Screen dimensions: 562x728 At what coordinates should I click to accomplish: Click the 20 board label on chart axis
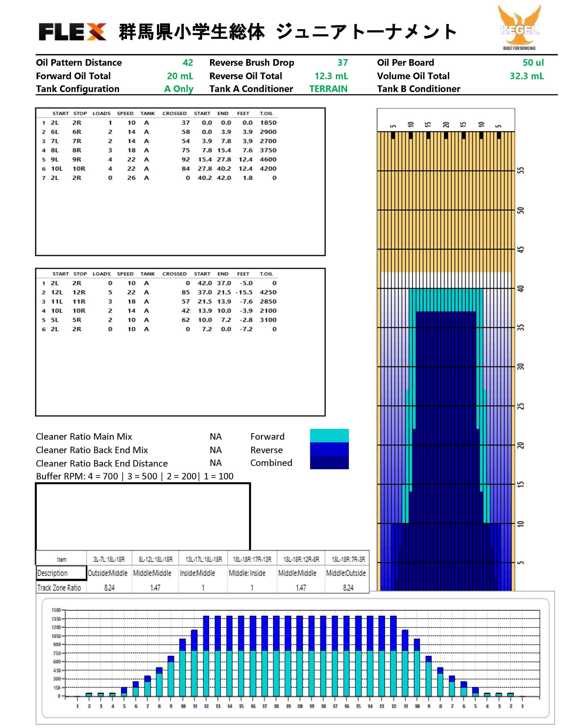pyautogui.click(x=300, y=706)
